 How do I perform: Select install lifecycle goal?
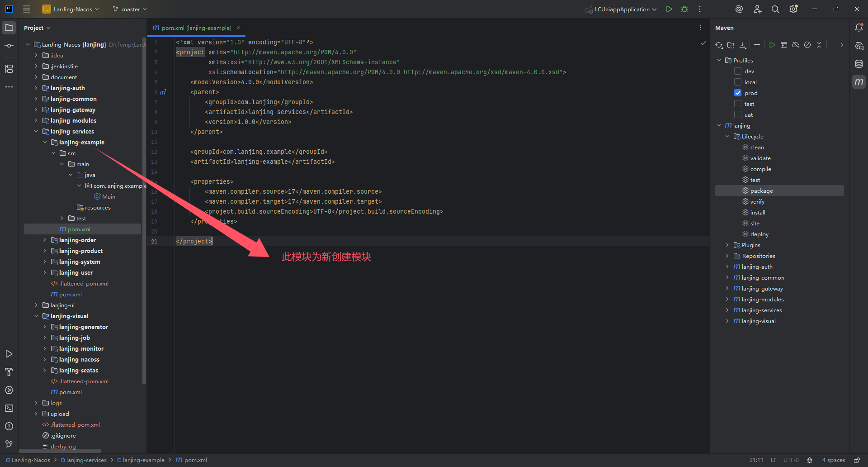(x=758, y=212)
